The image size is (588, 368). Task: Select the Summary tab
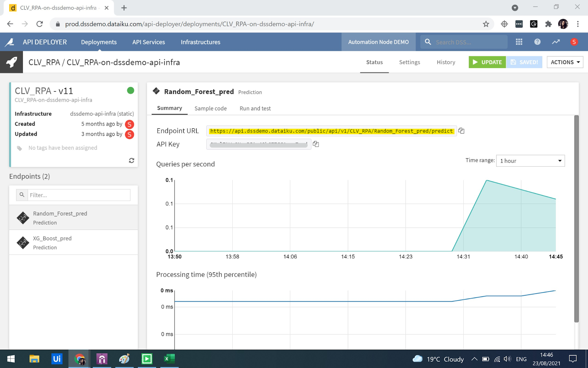click(169, 108)
